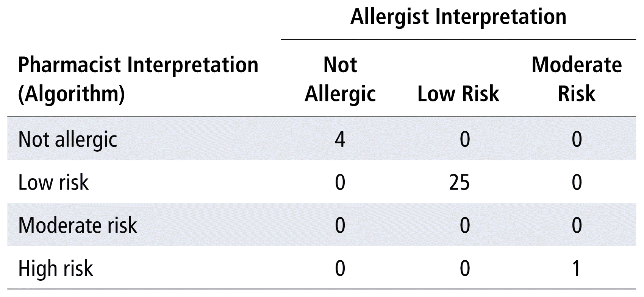Select the Not Allergic column header

340,79
